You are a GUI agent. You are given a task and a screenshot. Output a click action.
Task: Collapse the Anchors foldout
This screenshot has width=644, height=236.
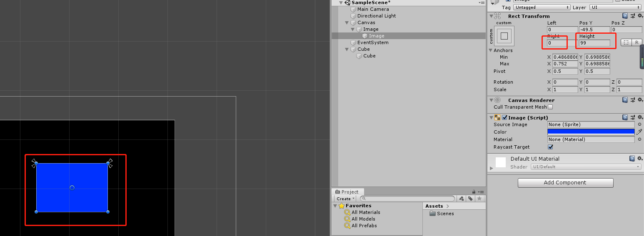(491, 50)
